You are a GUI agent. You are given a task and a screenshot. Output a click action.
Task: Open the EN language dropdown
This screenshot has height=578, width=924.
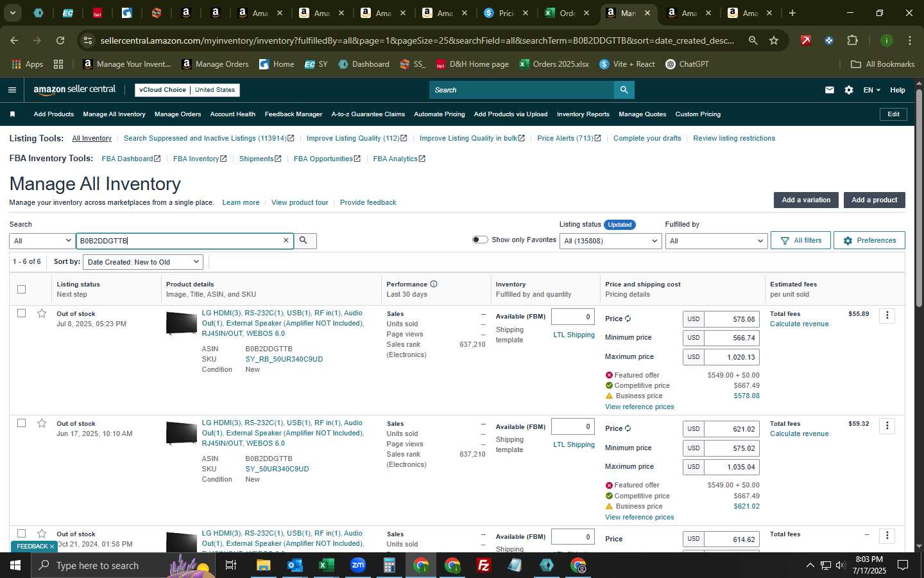coord(871,90)
